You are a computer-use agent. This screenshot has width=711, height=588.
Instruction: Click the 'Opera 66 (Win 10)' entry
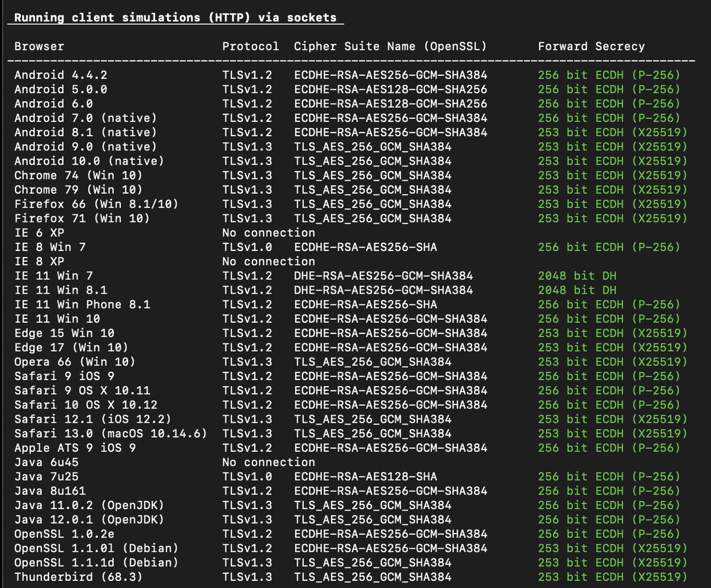[x=75, y=362]
